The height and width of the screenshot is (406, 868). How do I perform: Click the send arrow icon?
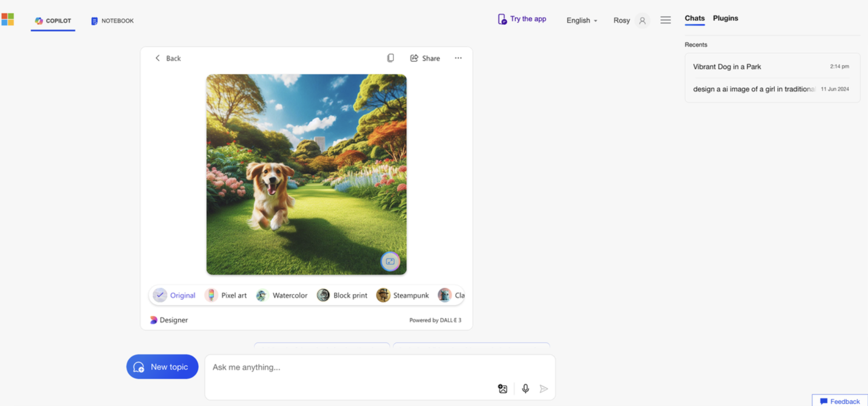click(544, 388)
